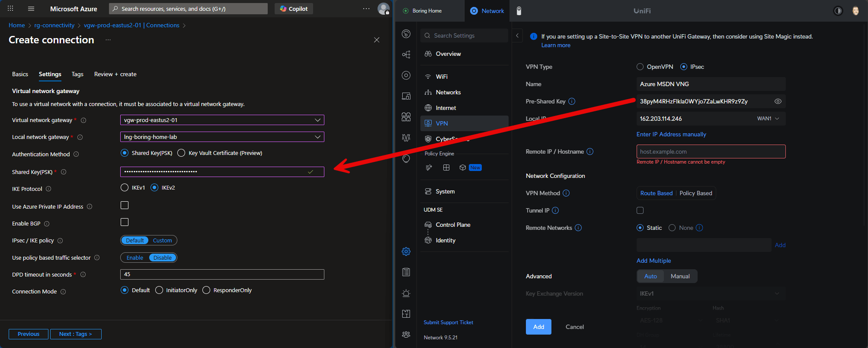Select Key Vault Certificate authentication method
The width and height of the screenshot is (868, 348).
coord(182,153)
